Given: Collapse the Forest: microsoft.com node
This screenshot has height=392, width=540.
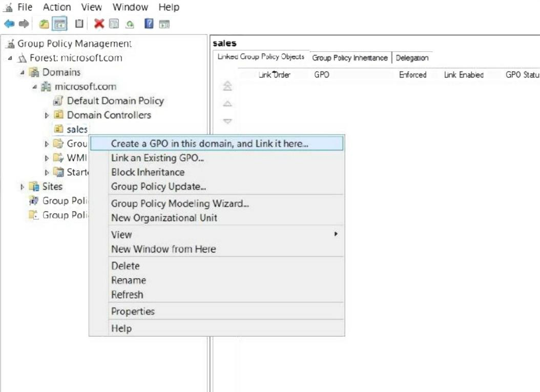Looking at the screenshot, I should click(x=10, y=58).
